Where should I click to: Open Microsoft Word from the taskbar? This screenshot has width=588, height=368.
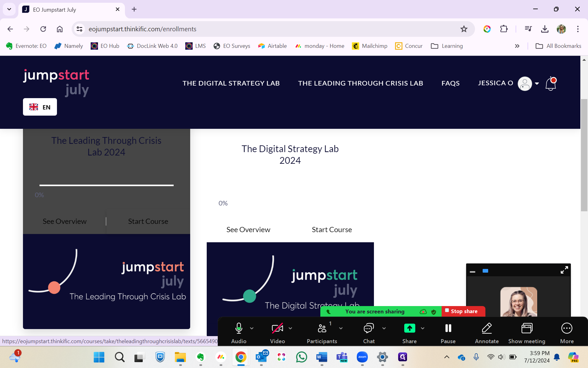322,357
